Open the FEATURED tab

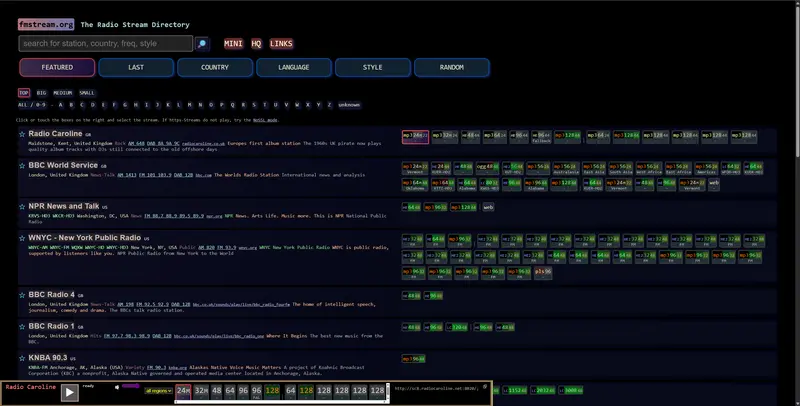click(57, 67)
